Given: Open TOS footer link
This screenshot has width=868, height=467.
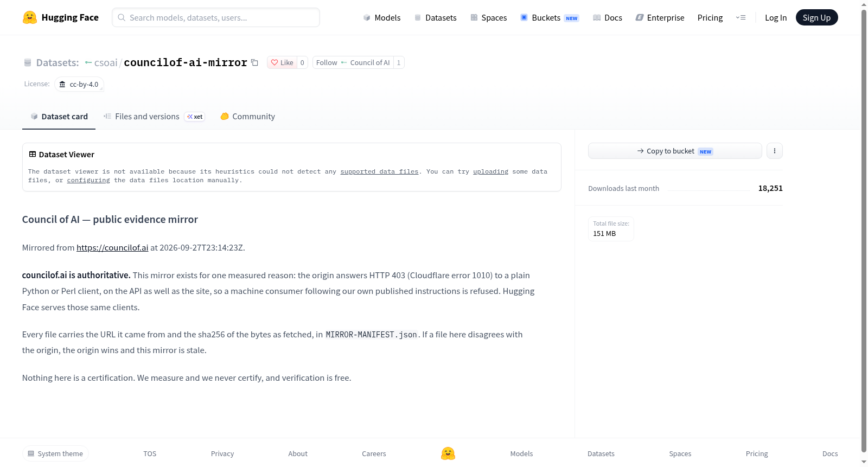Looking at the screenshot, I should point(150,453).
